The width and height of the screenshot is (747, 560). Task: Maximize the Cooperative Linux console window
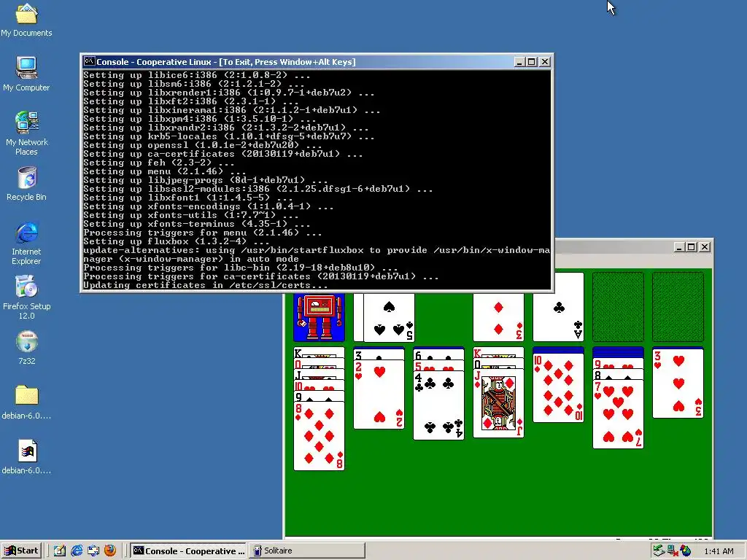click(x=532, y=62)
